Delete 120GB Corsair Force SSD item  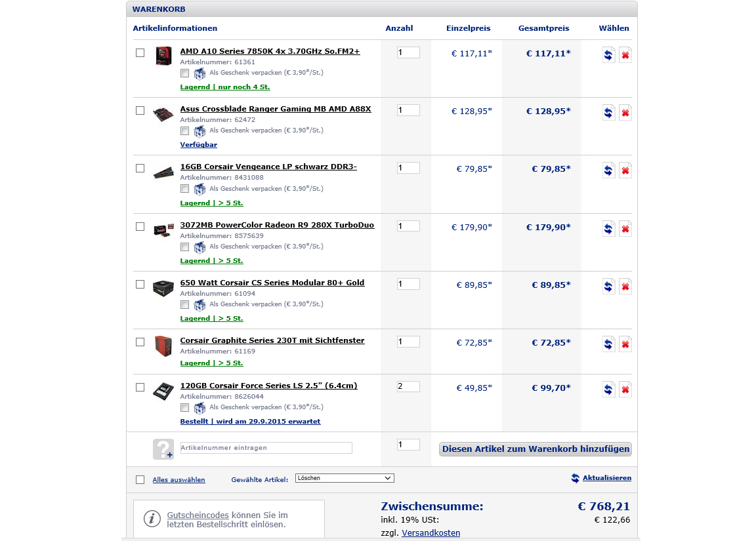(x=625, y=390)
